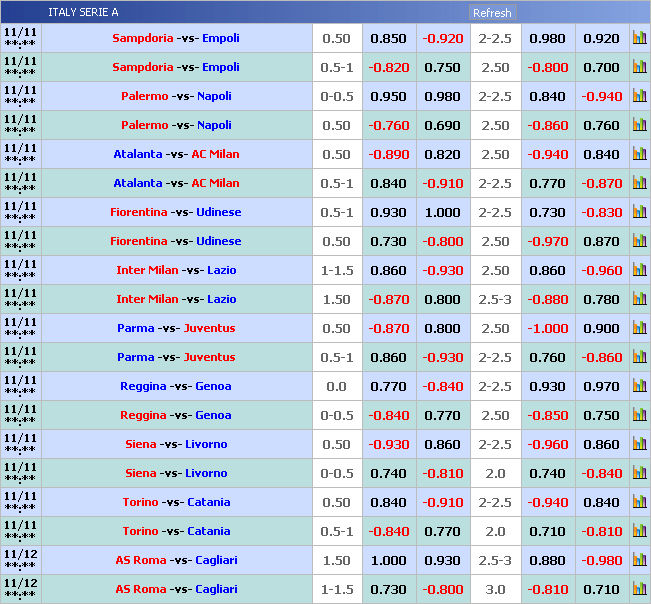Select the -0.980 odds in AS Roma-Cagliari row
The width and height of the screenshot is (651, 604).
pos(601,561)
